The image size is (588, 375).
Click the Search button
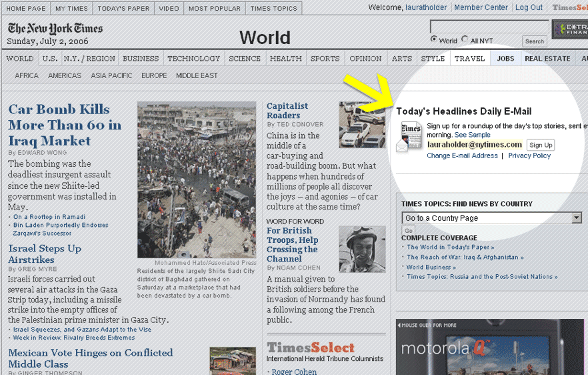pos(535,41)
